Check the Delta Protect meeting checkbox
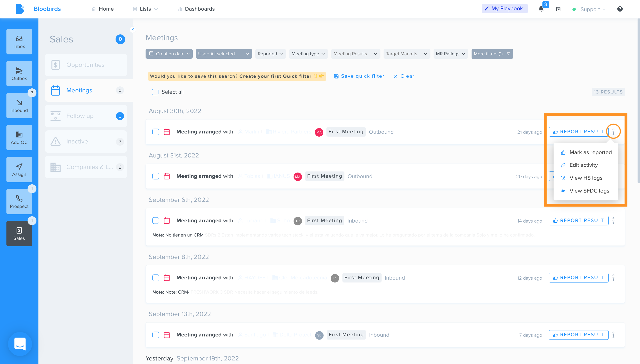The height and width of the screenshot is (364, 640). (x=156, y=335)
